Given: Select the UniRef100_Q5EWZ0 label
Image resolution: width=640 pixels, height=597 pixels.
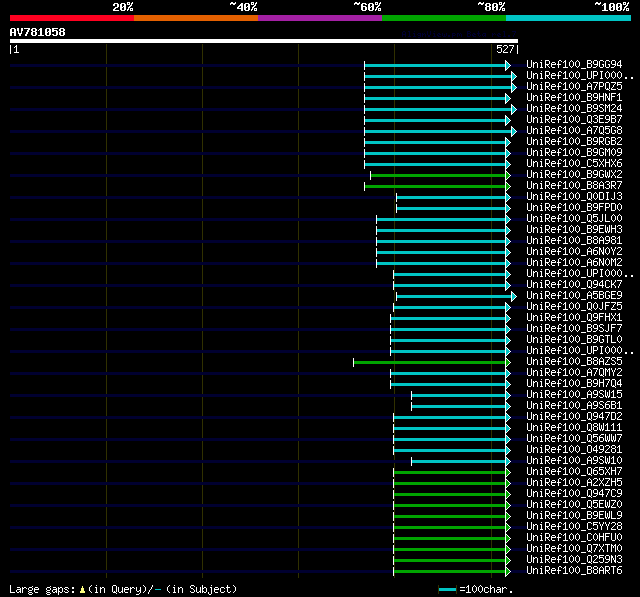Looking at the screenshot, I should pos(574,505).
